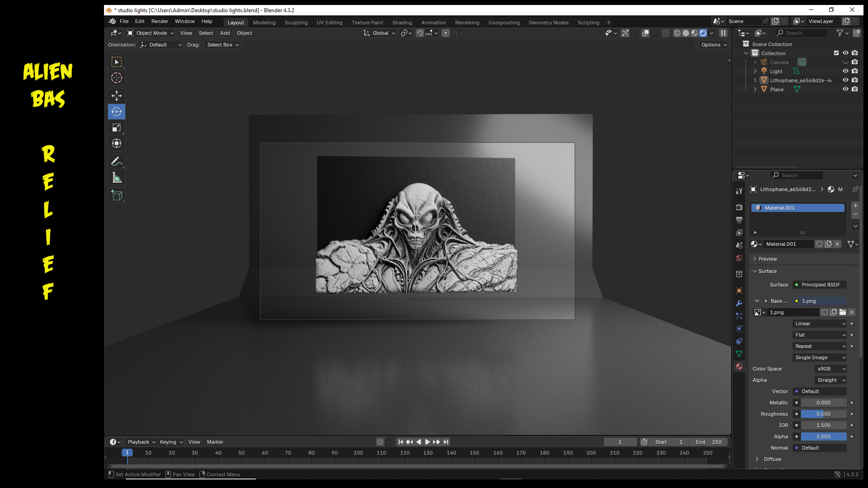Open the Material properties tab
Image resolution: width=868 pixels, height=488 pixels.
click(739, 366)
